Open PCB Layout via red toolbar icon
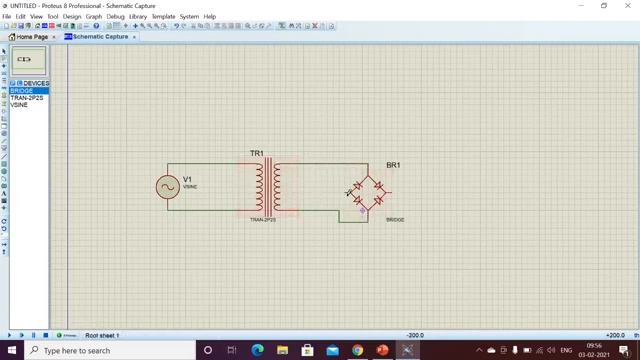 [52, 26]
